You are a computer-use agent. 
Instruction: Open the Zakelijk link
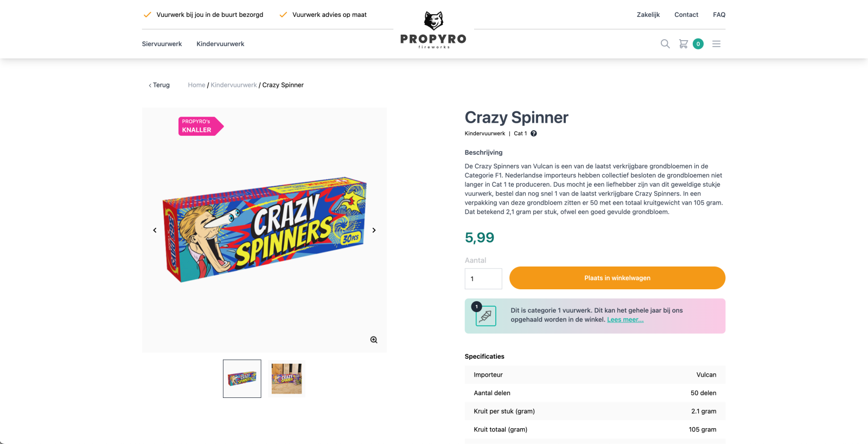(x=648, y=15)
